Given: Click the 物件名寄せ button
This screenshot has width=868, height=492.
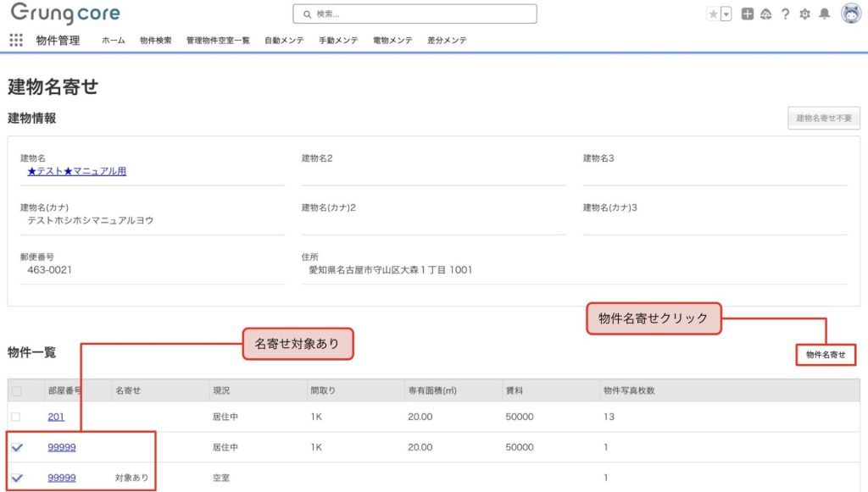Looking at the screenshot, I should 826,355.
